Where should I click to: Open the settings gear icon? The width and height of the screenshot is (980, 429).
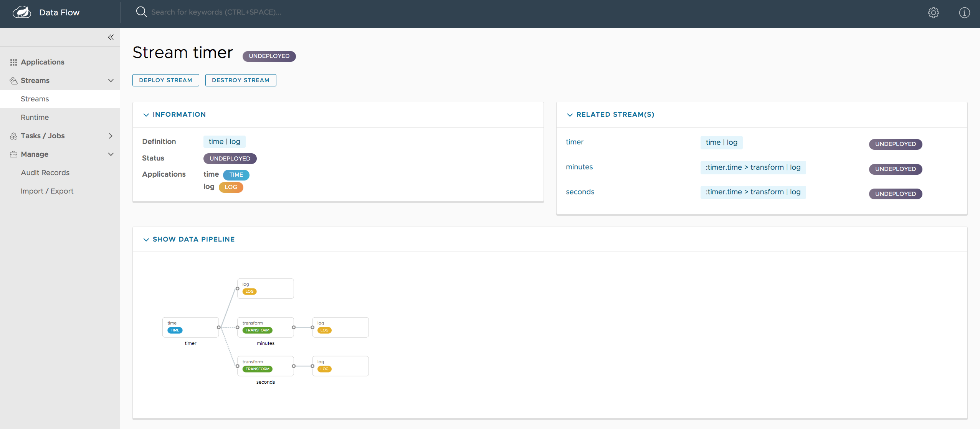pos(933,12)
